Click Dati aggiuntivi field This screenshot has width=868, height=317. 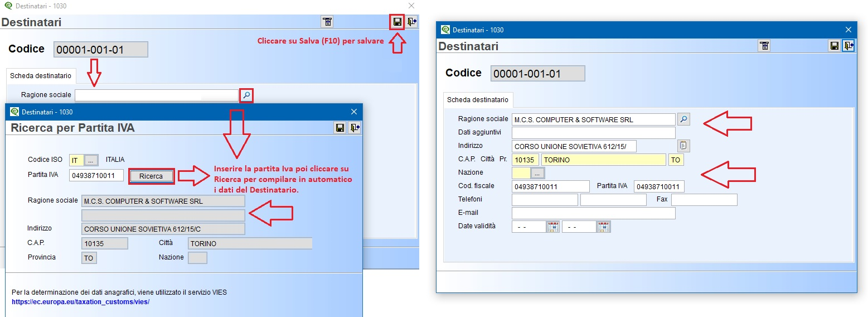[594, 133]
